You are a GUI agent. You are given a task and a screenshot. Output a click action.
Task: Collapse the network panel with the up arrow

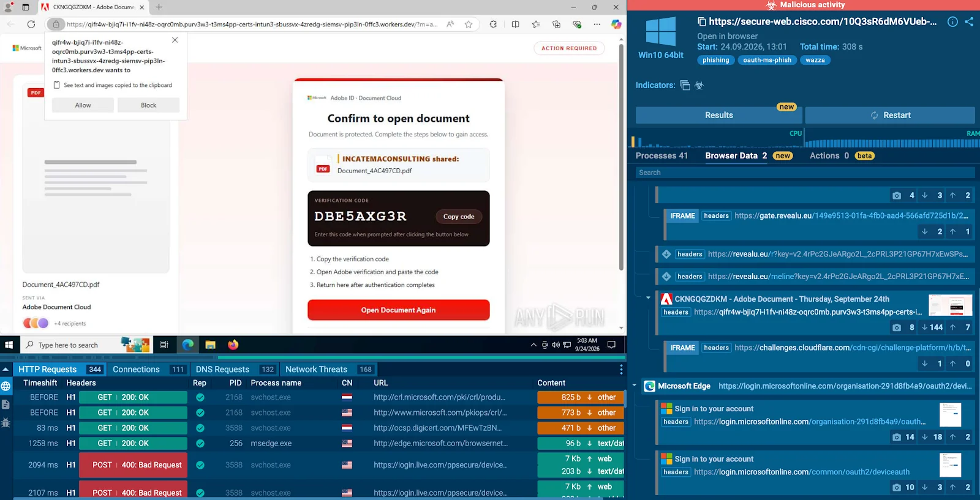[6, 370]
